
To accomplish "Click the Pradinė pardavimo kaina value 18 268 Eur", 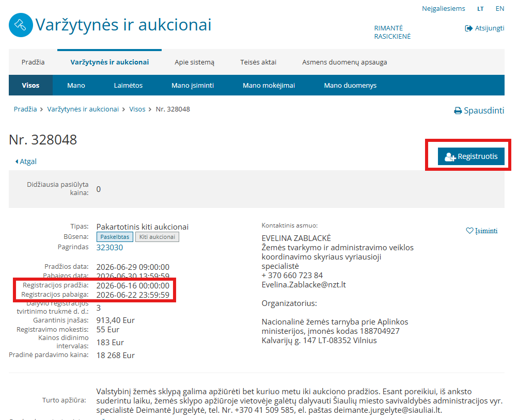I will (116, 356).
